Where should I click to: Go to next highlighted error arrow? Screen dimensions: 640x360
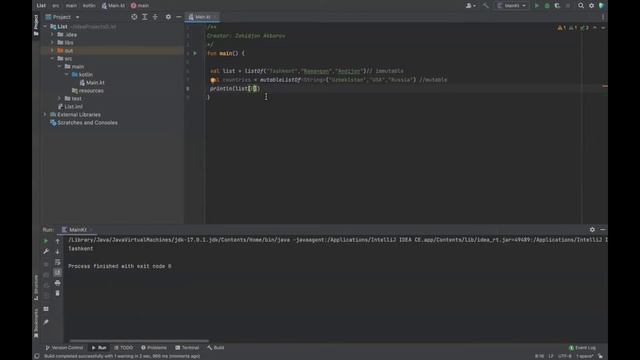click(603, 28)
